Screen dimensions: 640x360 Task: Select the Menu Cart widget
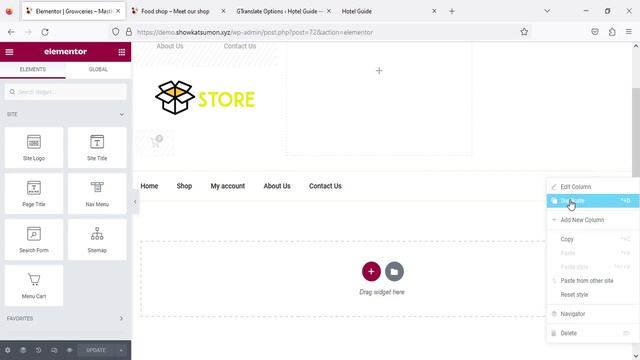[x=34, y=286]
